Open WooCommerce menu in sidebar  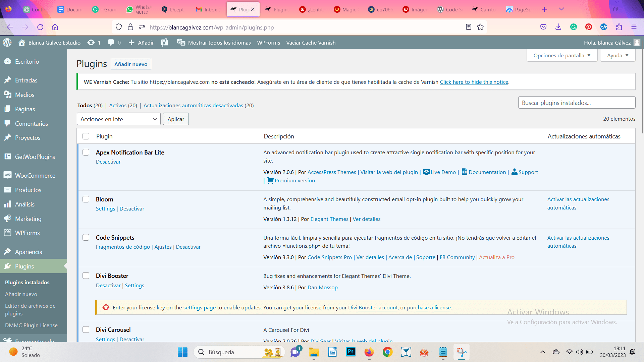(34, 175)
